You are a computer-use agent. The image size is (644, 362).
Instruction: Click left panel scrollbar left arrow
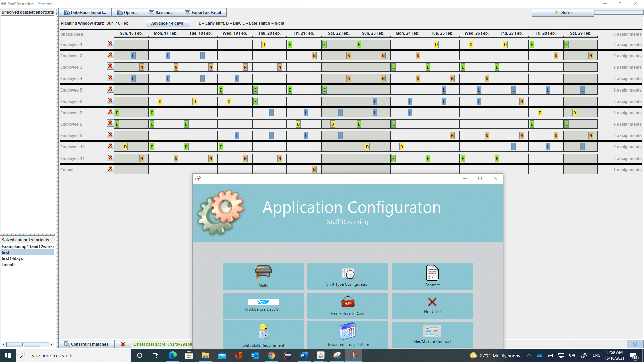click(x=4, y=345)
